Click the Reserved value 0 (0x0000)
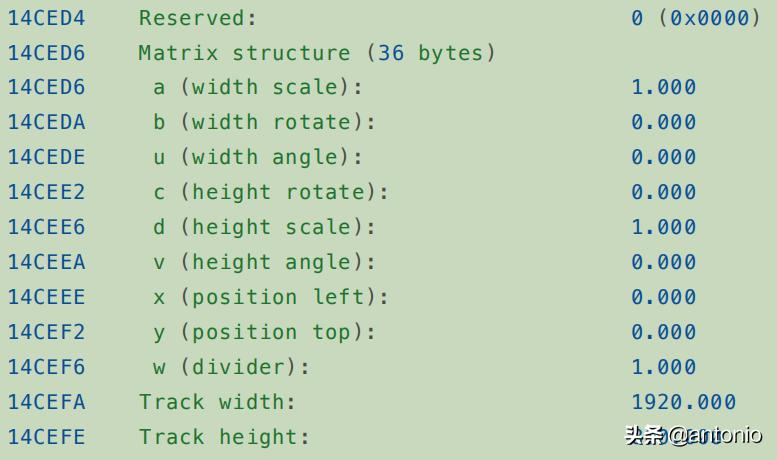Screen dimensions: 777x460 pos(696,18)
